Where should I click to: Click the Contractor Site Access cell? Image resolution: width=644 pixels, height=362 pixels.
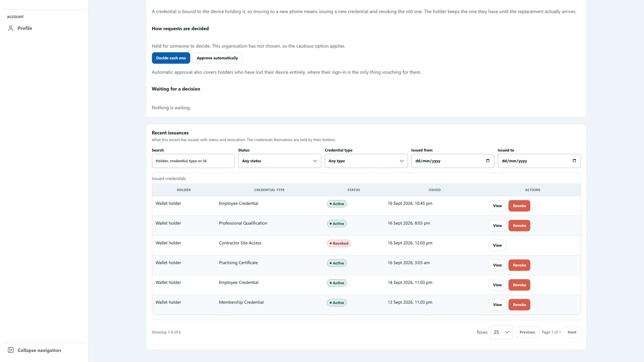point(240,243)
